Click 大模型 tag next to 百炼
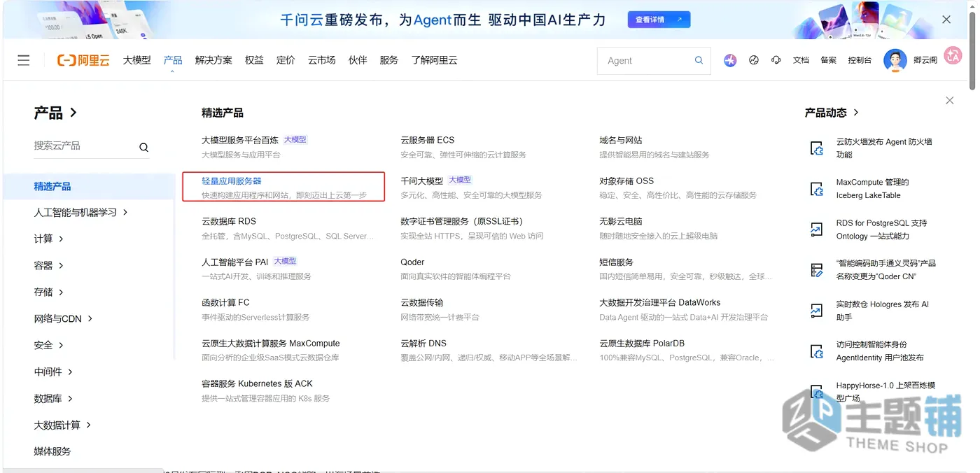980x473 pixels. 295,140
